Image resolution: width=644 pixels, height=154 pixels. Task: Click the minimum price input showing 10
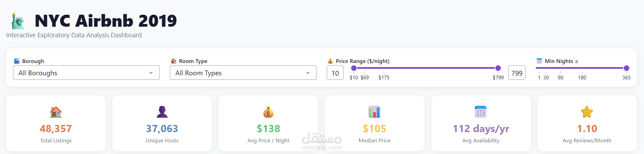pyautogui.click(x=335, y=73)
